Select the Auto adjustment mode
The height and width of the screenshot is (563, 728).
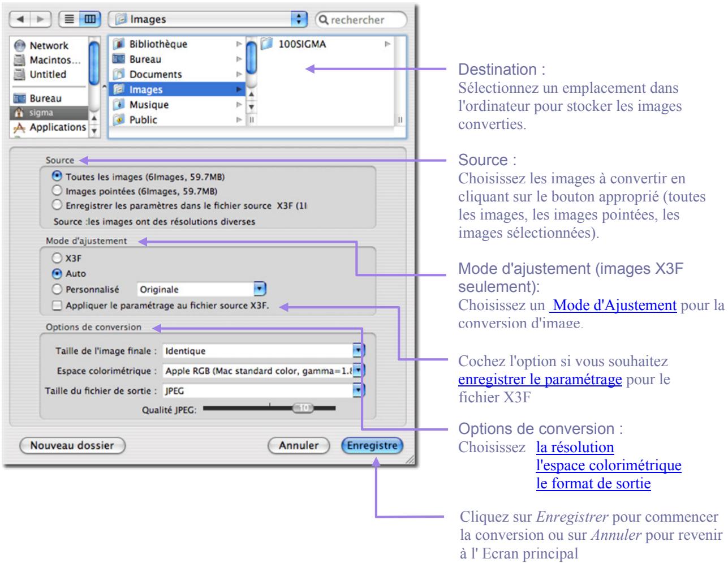(57, 273)
